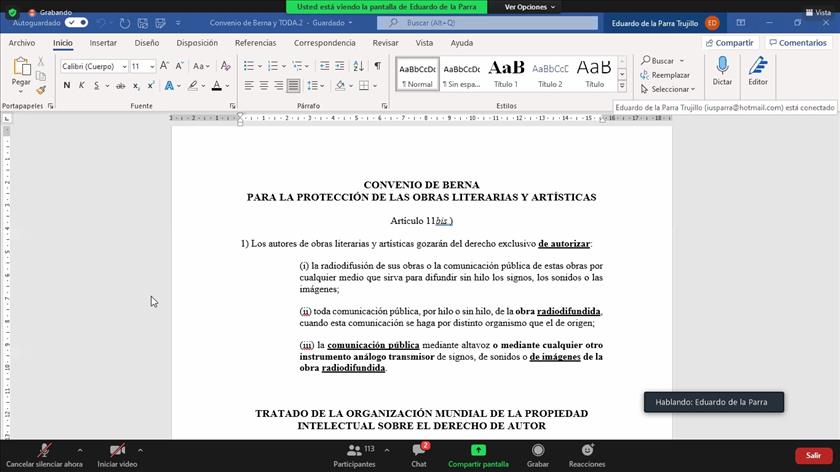Toggle justified paragraph alignment

(x=294, y=85)
